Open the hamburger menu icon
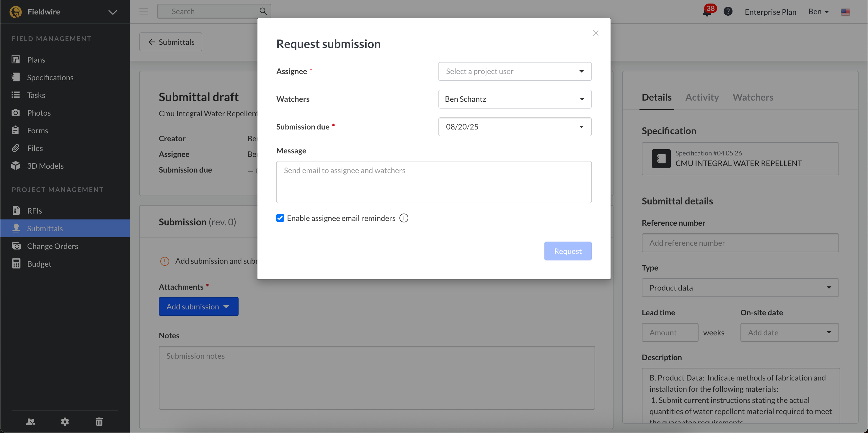 (144, 12)
